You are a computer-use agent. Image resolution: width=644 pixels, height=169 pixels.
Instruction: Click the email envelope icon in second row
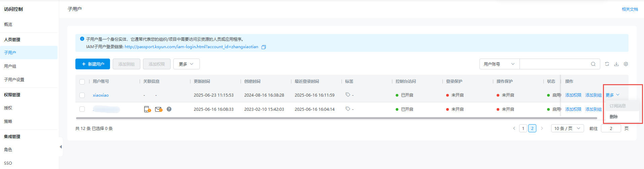point(158,109)
